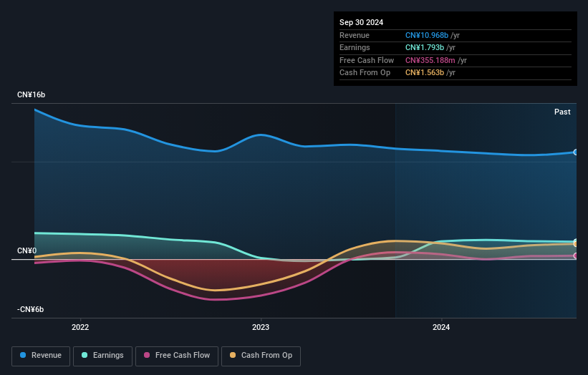Click the CN¥355.188m free cash flow value

[430, 60]
